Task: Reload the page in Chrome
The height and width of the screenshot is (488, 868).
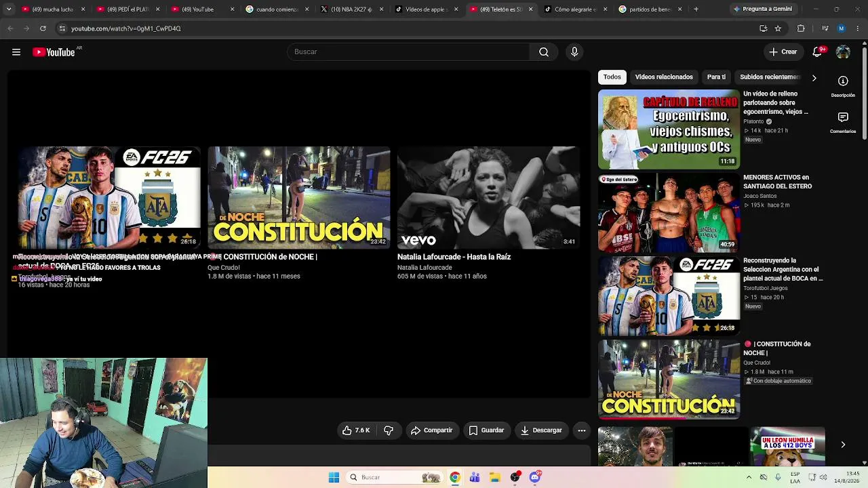Action: pyautogui.click(x=43, y=28)
